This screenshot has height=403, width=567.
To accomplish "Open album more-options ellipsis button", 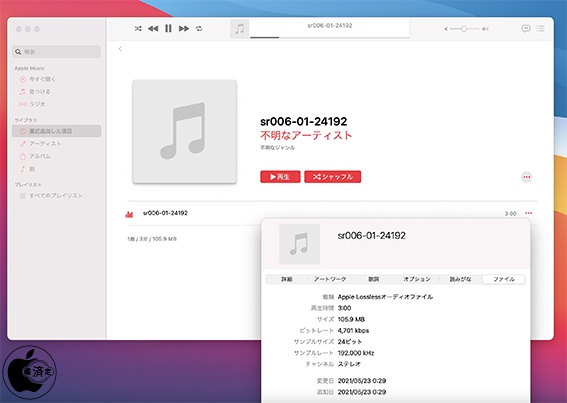I will tap(526, 177).
